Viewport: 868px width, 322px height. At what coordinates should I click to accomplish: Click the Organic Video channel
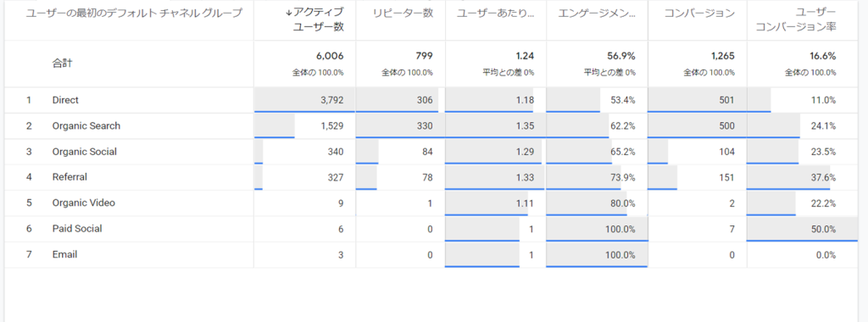click(x=84, y=203)
